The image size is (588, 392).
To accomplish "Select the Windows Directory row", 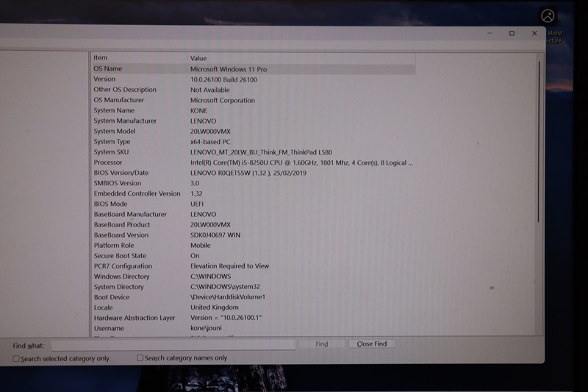I will coord(253,276).
